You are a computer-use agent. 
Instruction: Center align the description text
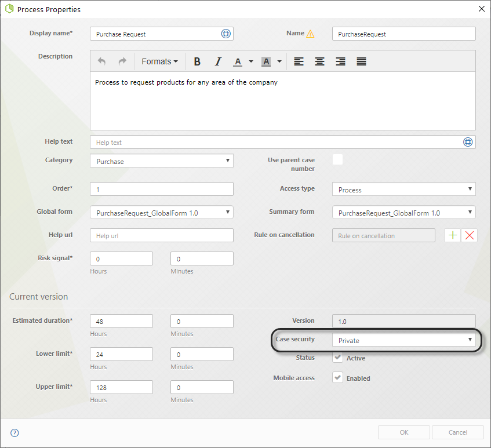(x=319, y=61)
